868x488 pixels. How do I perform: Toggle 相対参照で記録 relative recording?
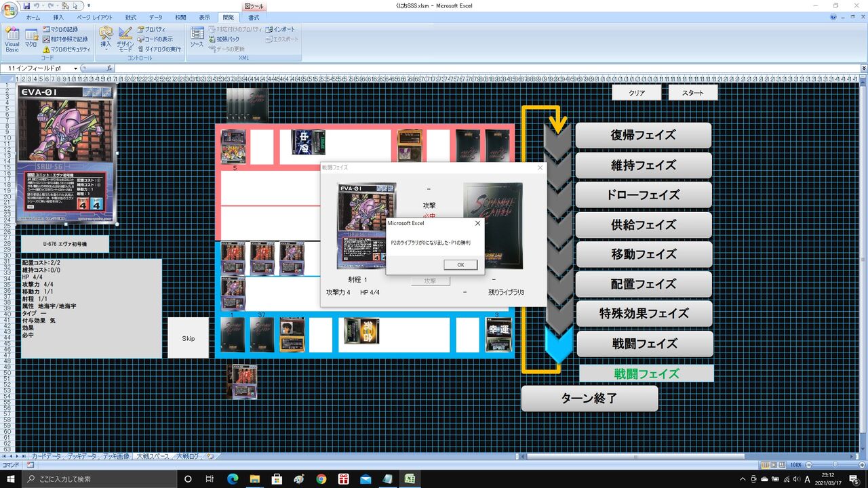(x=65, y=39)
